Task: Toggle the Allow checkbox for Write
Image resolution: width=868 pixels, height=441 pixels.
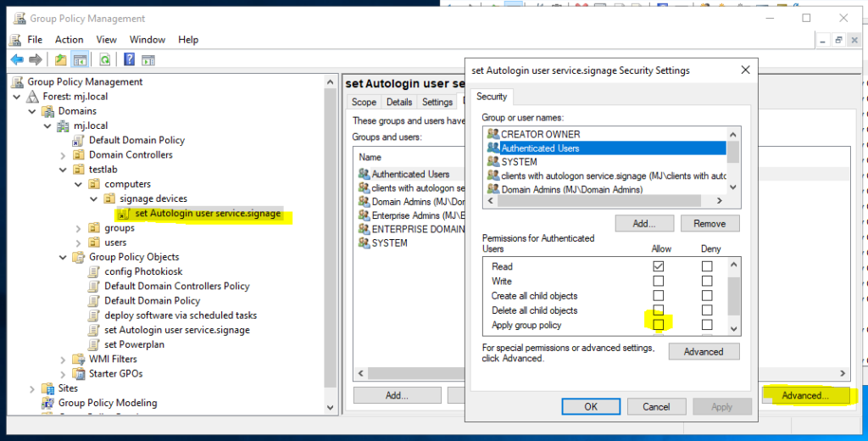Action: tap(658, 281)
